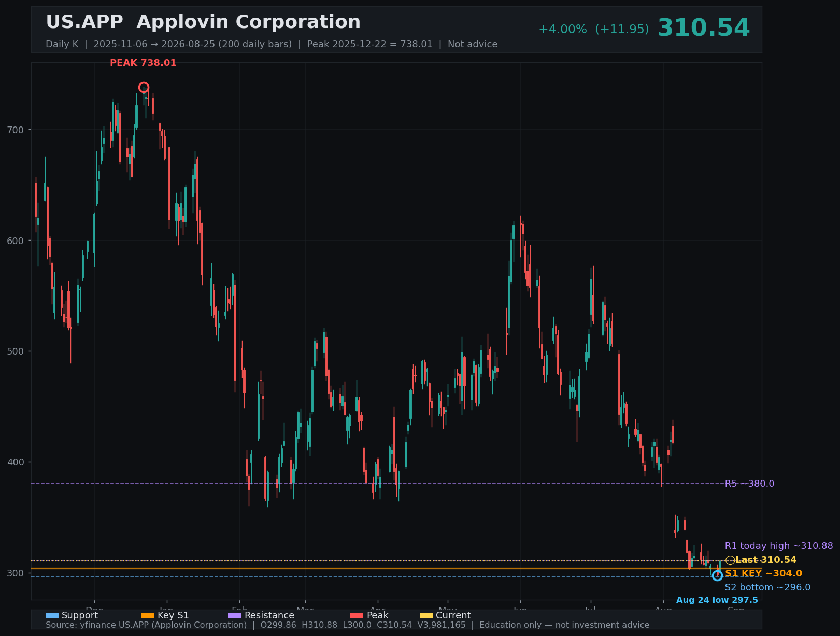
Task: Click the 'R1 today high ~310.88' label
Action: click(779, 546)
